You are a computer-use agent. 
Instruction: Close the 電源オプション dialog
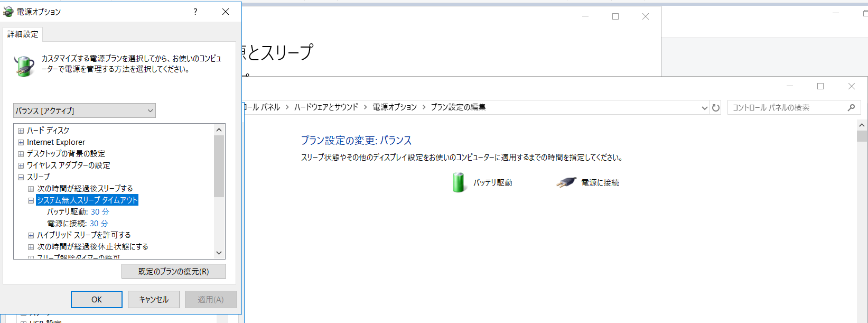click(226, 12)
